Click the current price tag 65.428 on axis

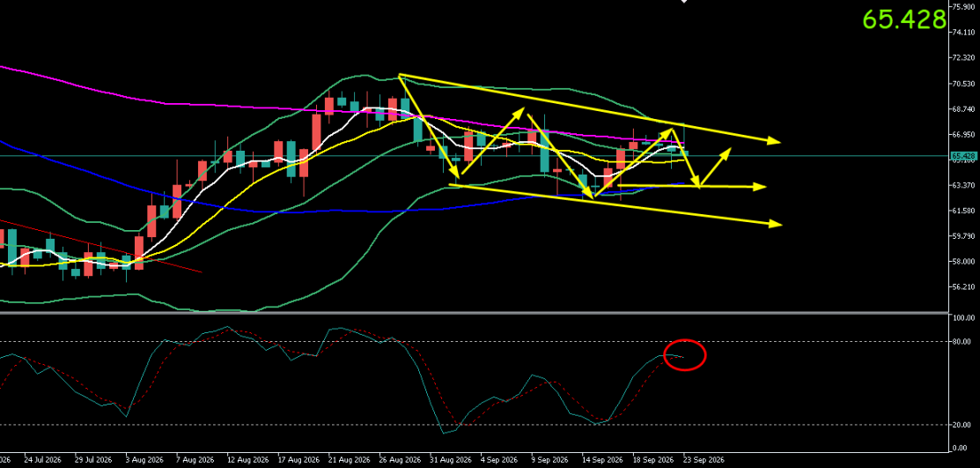tap(963, 156)
